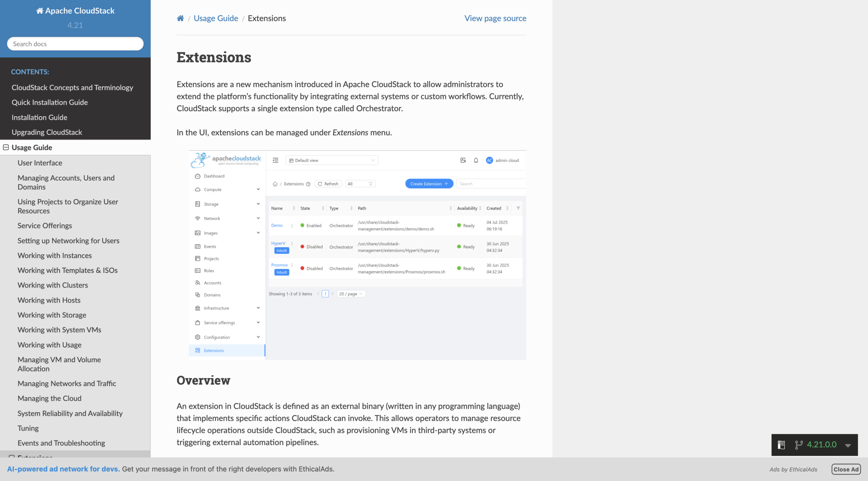Open Working with System VMs

(x=59, y=330)
